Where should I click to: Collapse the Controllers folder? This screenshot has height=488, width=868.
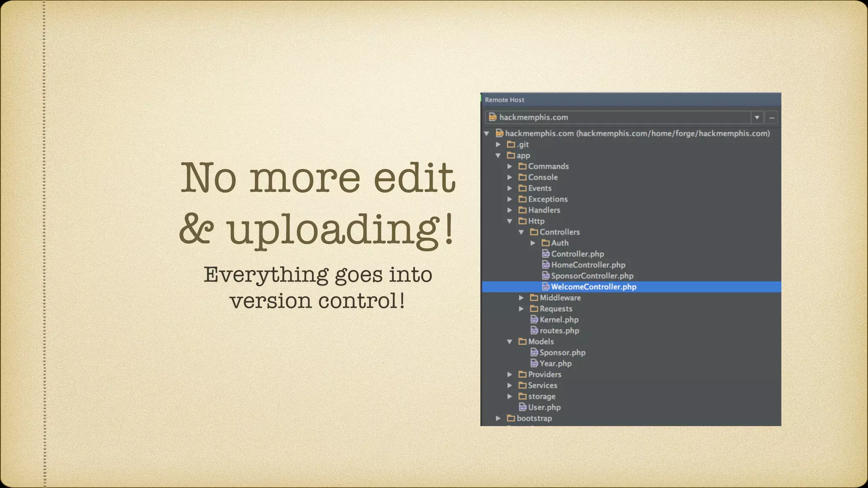click(521, 232)
